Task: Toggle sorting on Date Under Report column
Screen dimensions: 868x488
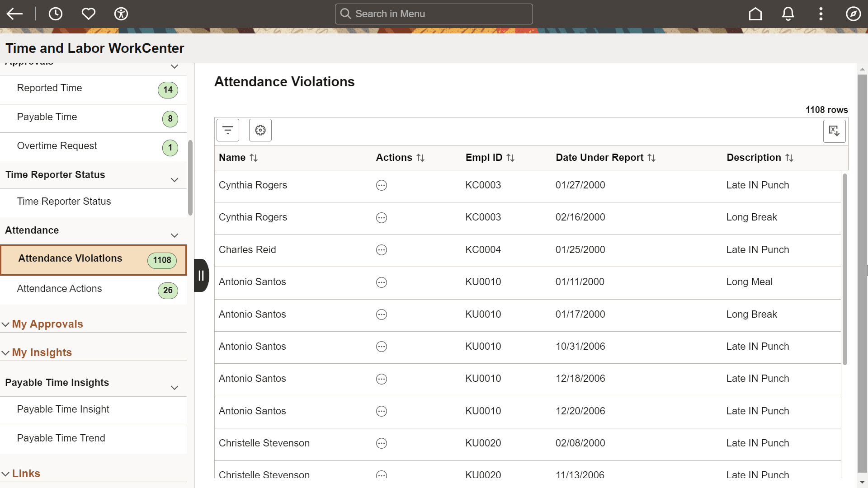Action: pyautogui.click(x=651, y=158)
